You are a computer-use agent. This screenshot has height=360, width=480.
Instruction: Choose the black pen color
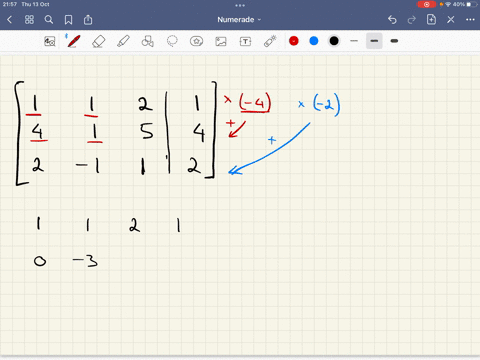pyautogui.click(x=334, y=41)
